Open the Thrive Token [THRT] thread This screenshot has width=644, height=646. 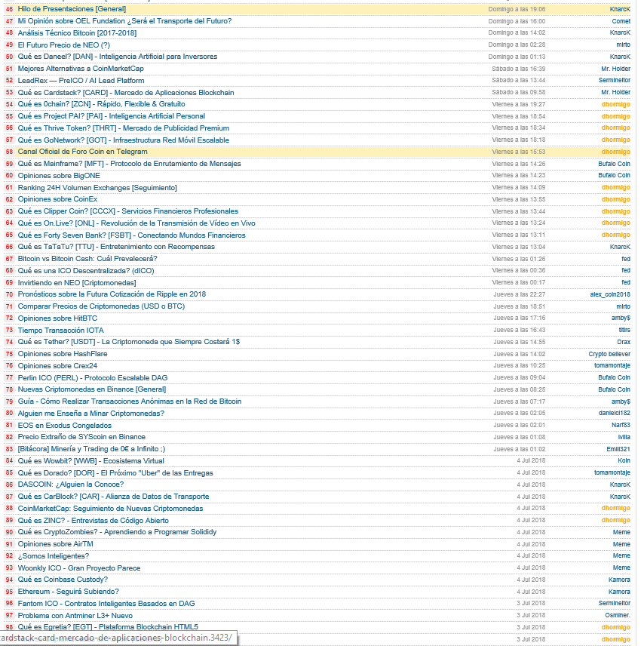(x=124, y=128)
